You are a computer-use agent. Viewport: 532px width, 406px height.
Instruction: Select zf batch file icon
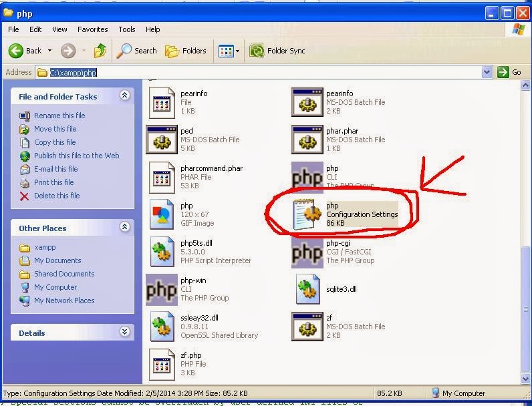(x=307, y=327)
